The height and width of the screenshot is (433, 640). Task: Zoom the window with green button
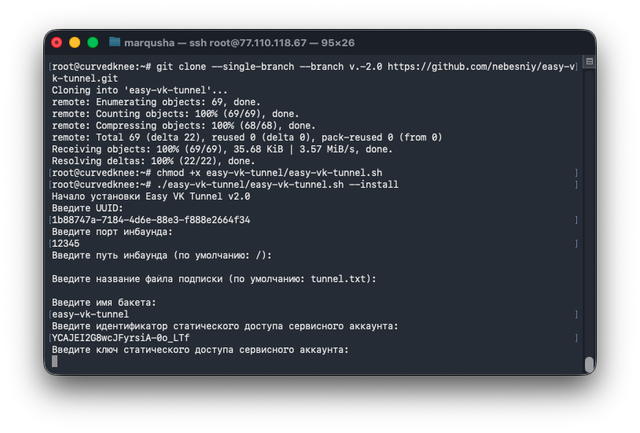pyautogui.click(x=93, y=42)
